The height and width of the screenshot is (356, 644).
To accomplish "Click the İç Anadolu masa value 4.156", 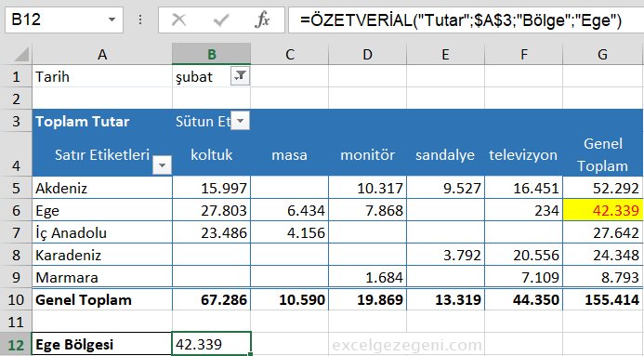I will (290, 232).
